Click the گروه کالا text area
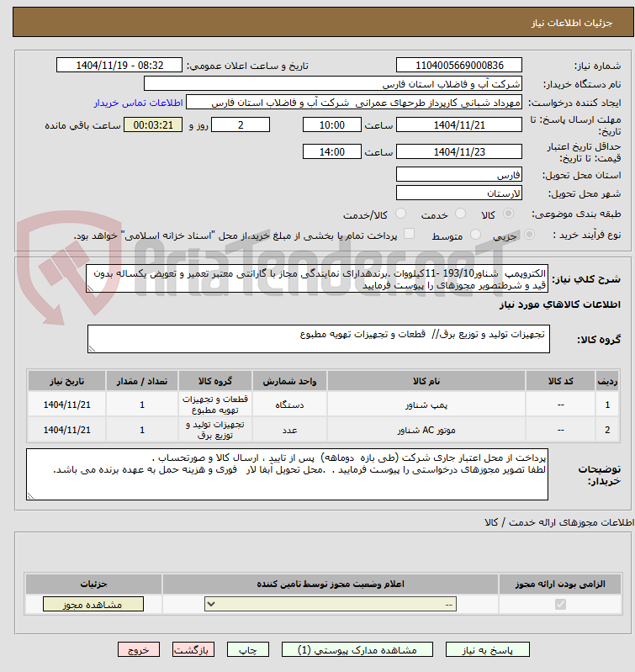The width and height of the screenshot is (635, 672). (319, 339)
